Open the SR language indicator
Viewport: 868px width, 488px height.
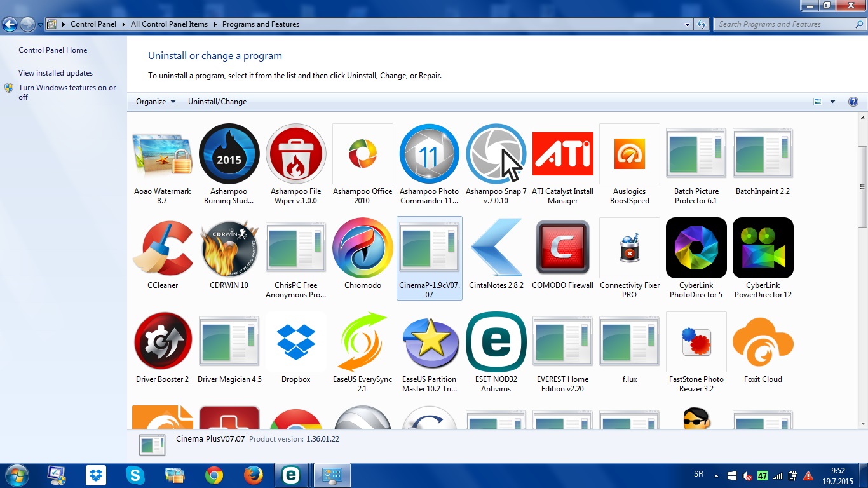(x=699, y=475)
